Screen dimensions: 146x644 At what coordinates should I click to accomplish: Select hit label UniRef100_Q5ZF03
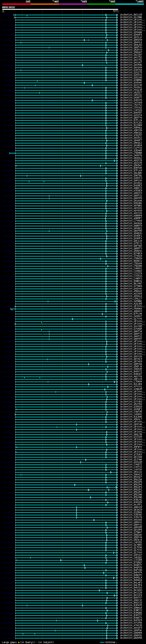point(131,50)
